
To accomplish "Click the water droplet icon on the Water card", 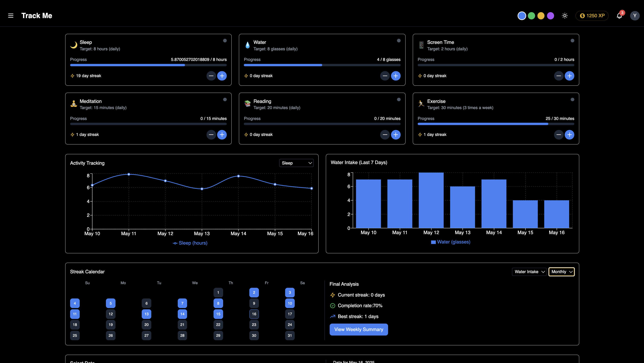I will coord(247,45).
